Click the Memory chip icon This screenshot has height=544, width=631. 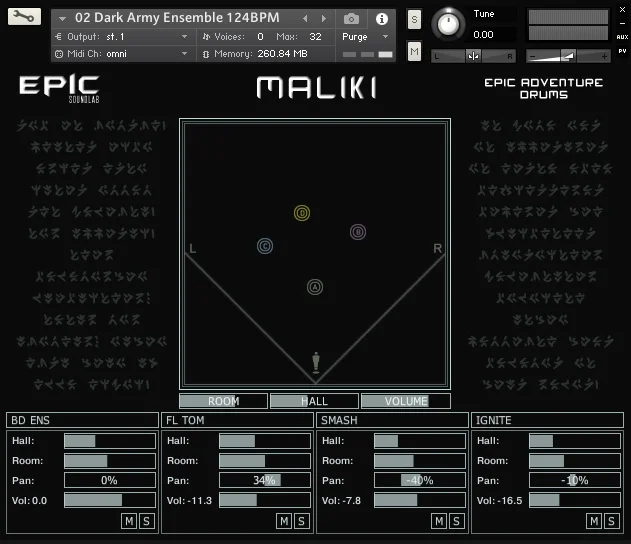click(x=206, y=54)
